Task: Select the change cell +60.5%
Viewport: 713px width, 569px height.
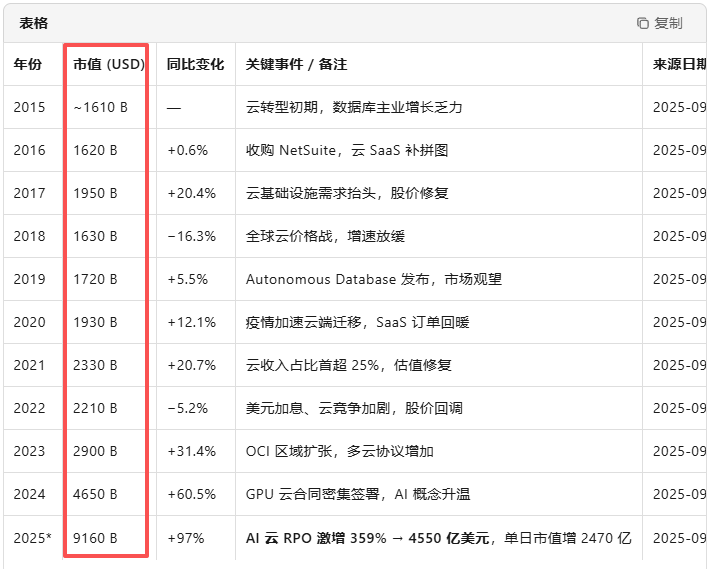Action: [x=191, y=494]
